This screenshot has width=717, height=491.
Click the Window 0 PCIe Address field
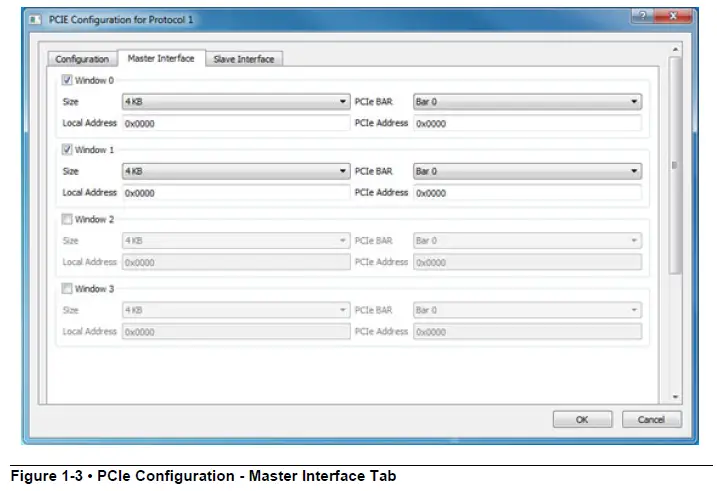527,123
